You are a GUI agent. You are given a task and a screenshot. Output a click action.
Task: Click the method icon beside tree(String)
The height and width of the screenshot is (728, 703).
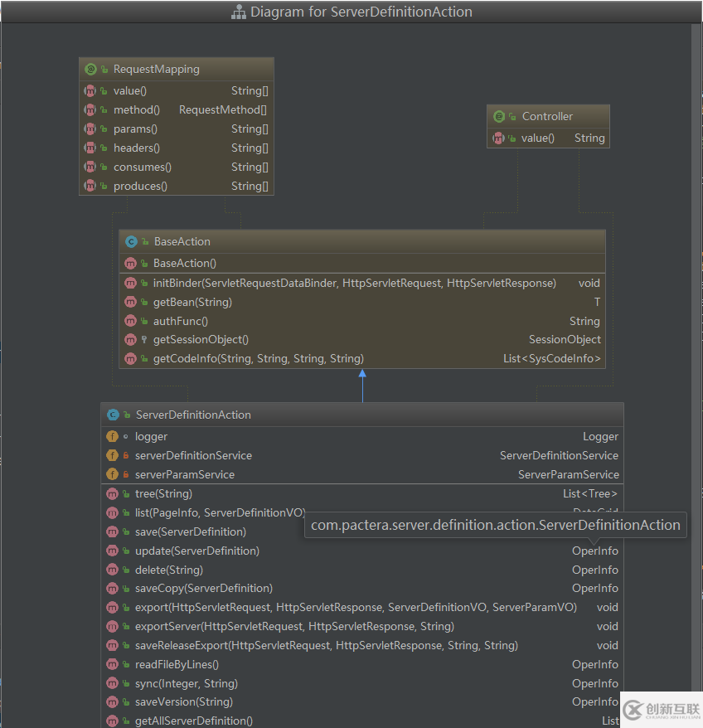click(x=113, y=494)
